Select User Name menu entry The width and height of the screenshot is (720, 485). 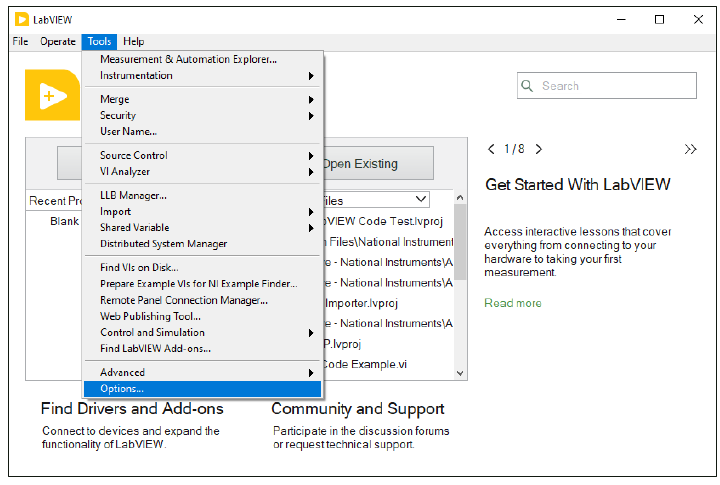coord(202,132)
